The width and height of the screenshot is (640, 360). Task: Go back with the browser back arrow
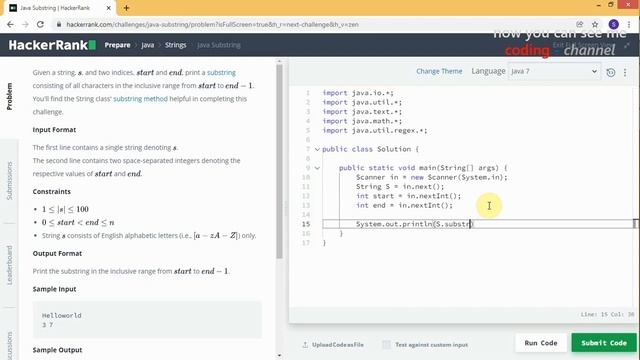10,24
